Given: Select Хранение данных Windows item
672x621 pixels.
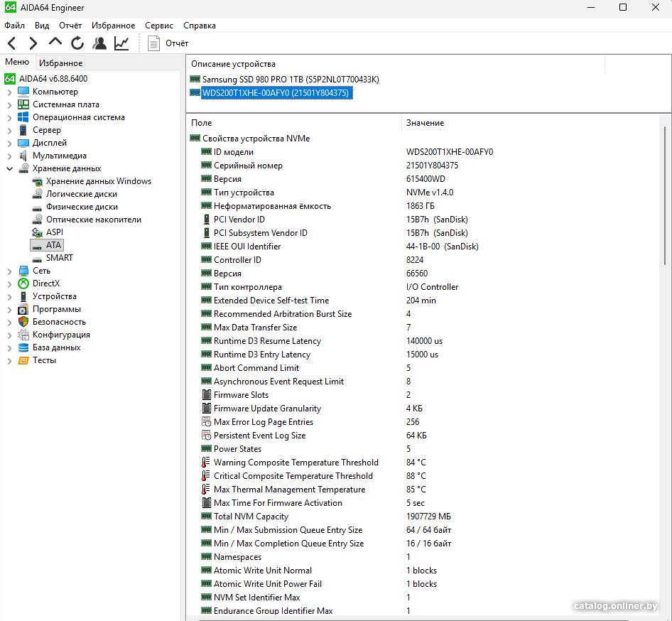Looking at the screenshot, I should (x=98, y=181).
